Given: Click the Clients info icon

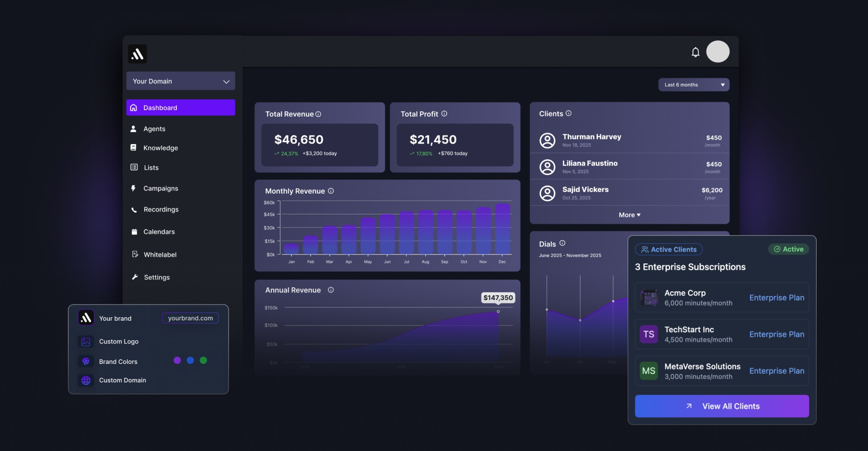Looking at the screenshot, I should [569, 114].
